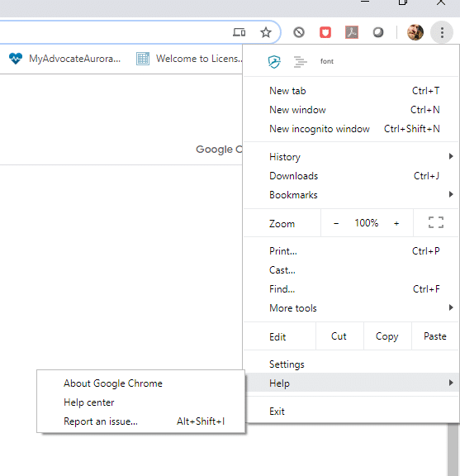Viewport: 460px width, 476px height.
Task: Click the 100% zoom value
Action: [x=366, y=223]
